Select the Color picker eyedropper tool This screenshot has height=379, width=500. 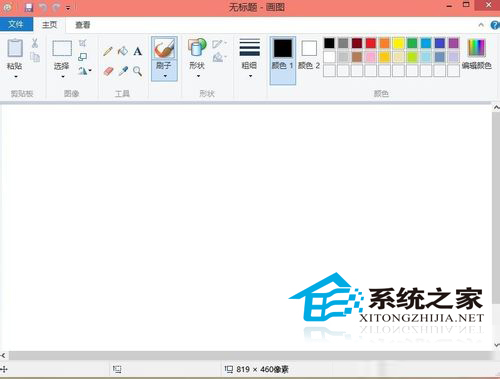click(x=123, y=71)
